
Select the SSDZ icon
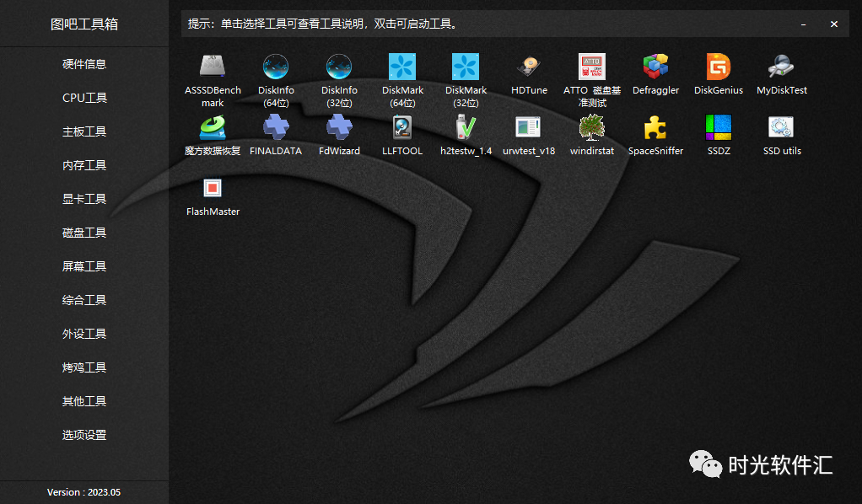coord(719,127)
